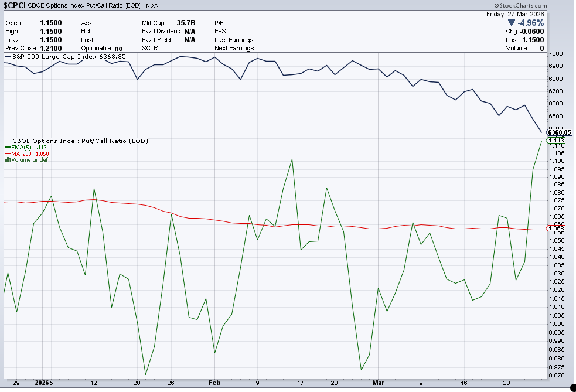Viewport: 576px width, 392px height.
Task: Click the CBOE Options Index Put/Call Ratio (EOD) header title
Action: click(84, 5)
